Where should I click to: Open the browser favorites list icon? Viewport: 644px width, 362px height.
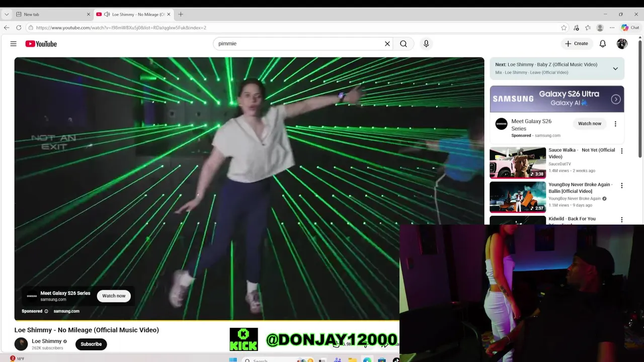click(x=588, y=28)
